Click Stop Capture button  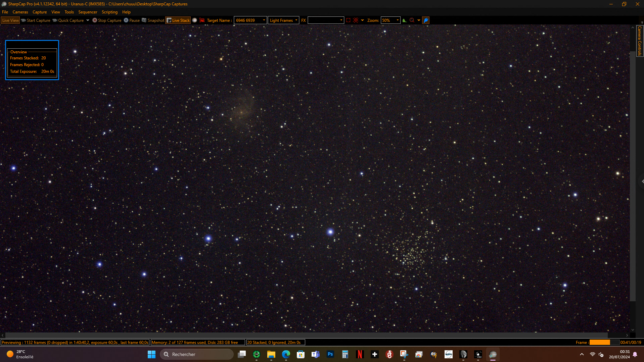pos(107,20)
